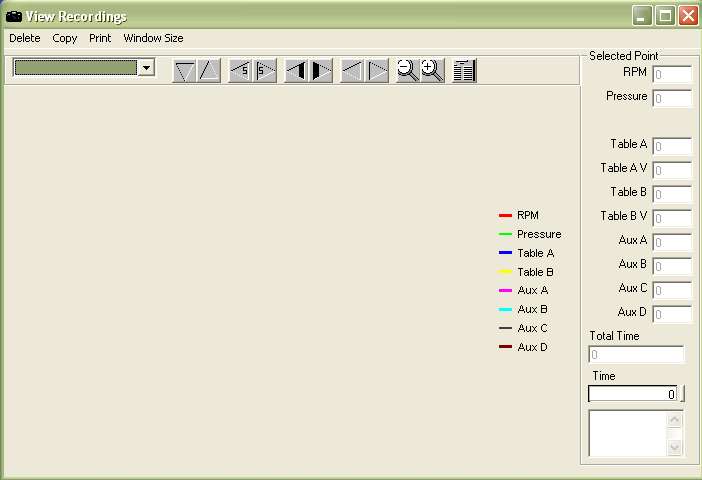Click the Aux C value field

tap(672, 291)
